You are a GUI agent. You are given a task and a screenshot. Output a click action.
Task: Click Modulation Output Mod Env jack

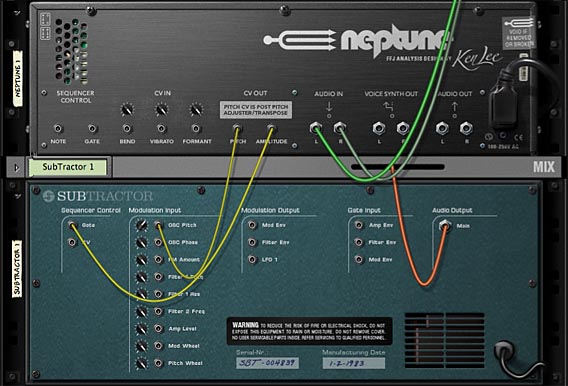pos(252,225)
